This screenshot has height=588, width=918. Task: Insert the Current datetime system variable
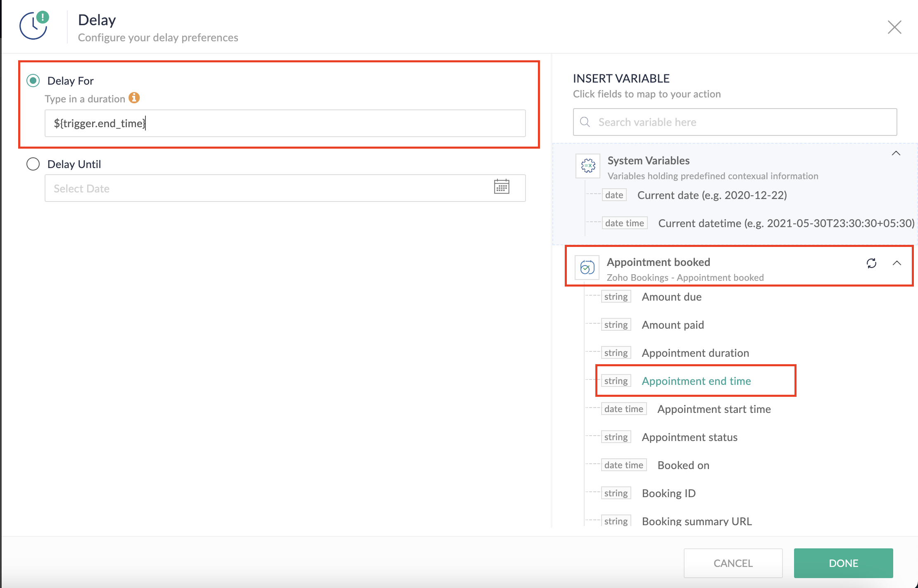785,223
